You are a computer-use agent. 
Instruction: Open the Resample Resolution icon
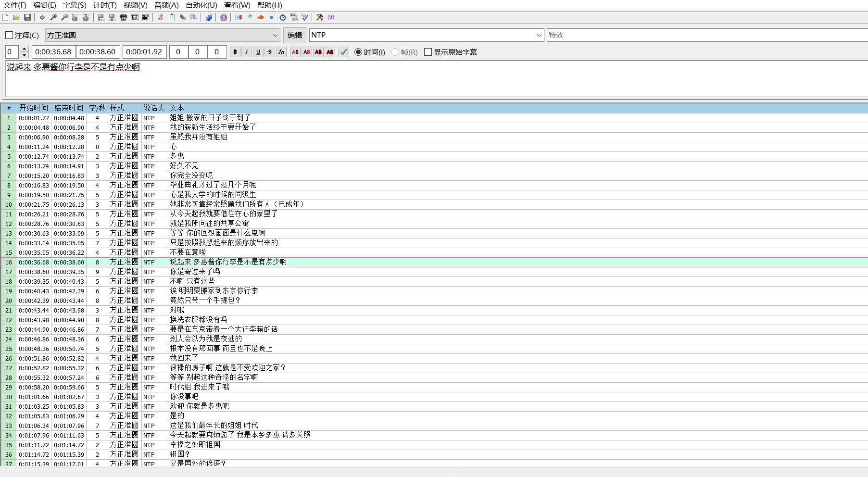(272, 17)
